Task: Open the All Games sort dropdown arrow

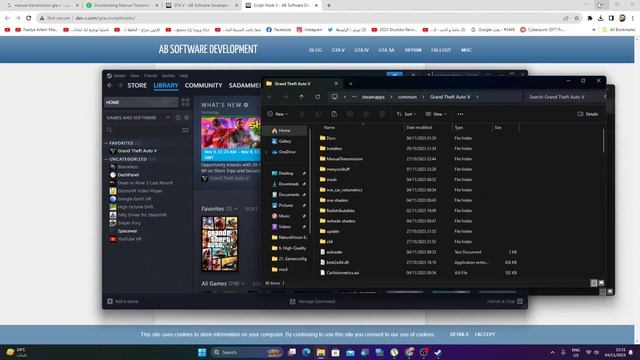Action: (243, 283)
